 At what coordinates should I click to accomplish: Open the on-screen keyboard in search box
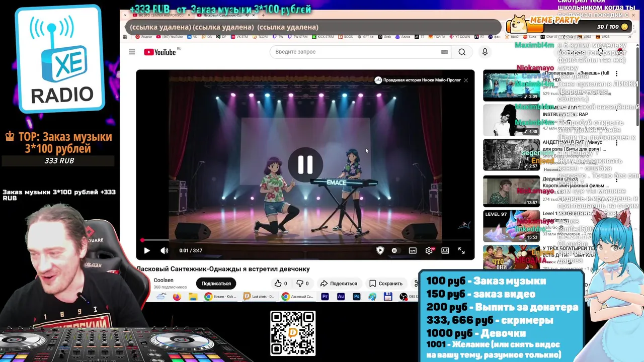tap(444, 52)
